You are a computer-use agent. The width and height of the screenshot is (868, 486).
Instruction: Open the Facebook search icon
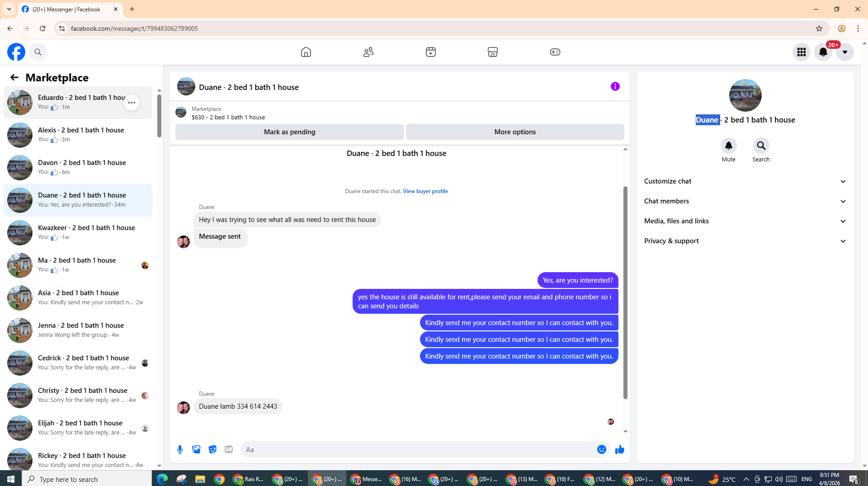pyautogui.click(x=38, y=52)
